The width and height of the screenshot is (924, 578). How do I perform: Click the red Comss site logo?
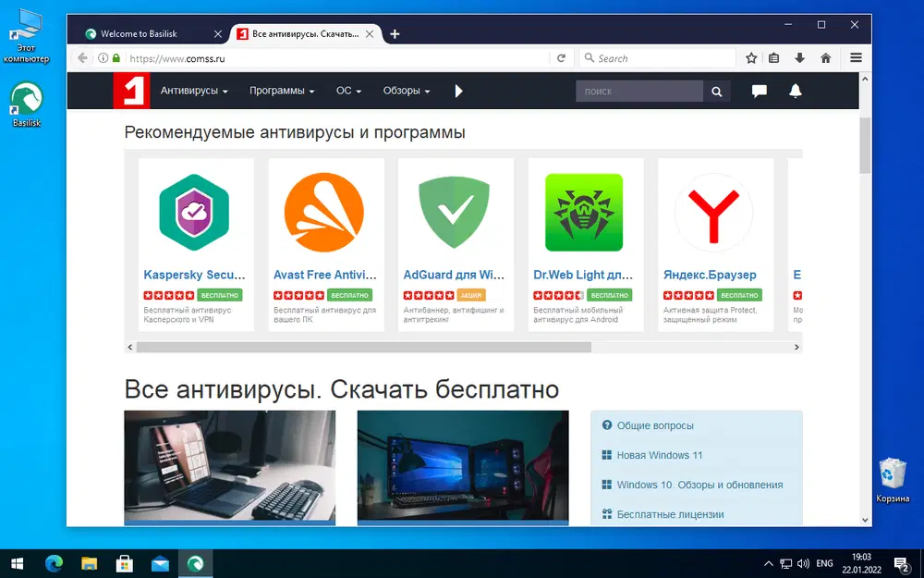click(x=131, y=91)
